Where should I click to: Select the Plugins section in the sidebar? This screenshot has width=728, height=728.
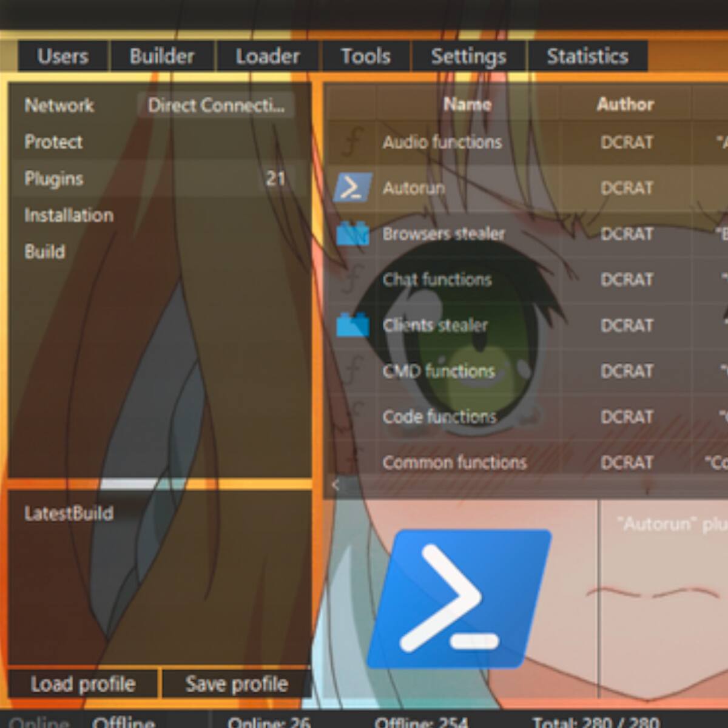[54, 179]
